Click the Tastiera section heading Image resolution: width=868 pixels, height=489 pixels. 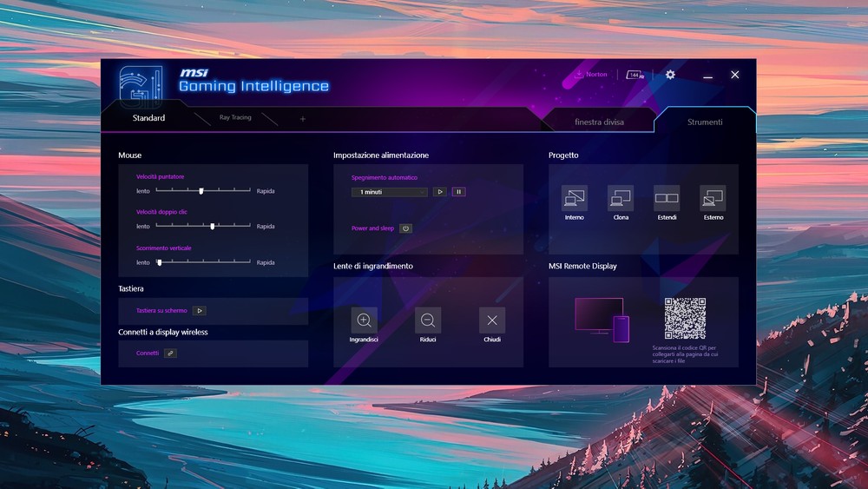pos(131,288)
